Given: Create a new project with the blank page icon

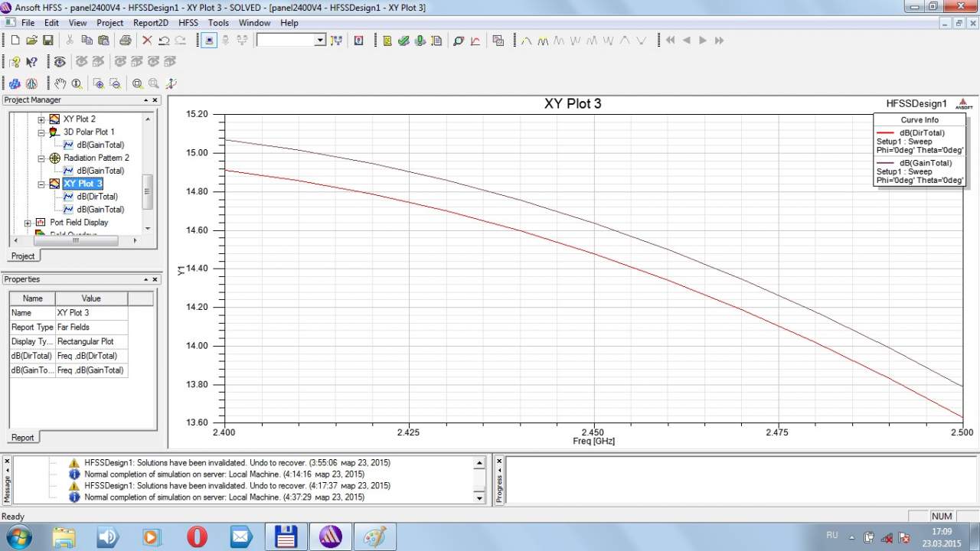Looking at the screenshot, I should tap(15, 41).
